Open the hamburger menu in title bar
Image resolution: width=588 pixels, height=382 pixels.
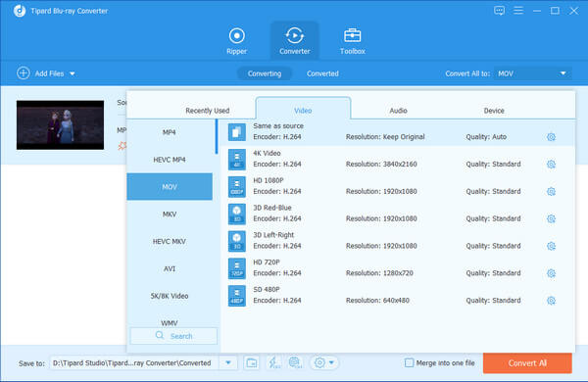pyautogui.click(x=518, y=11)
